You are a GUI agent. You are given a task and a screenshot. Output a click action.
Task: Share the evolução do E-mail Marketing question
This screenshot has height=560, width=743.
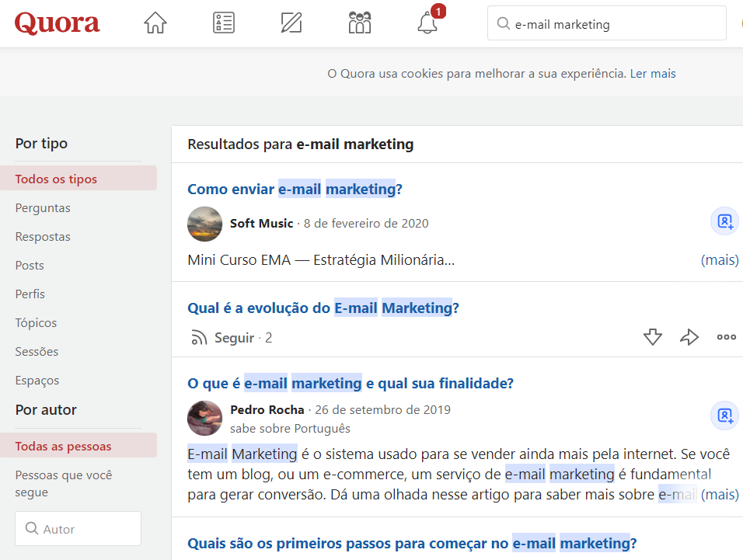[689, 337]
